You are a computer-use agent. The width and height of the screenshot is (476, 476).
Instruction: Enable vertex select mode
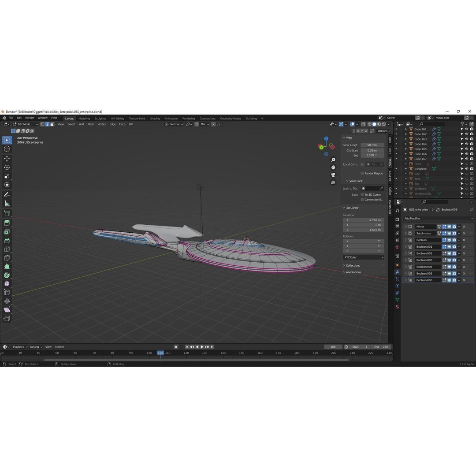tap(42, 124)
